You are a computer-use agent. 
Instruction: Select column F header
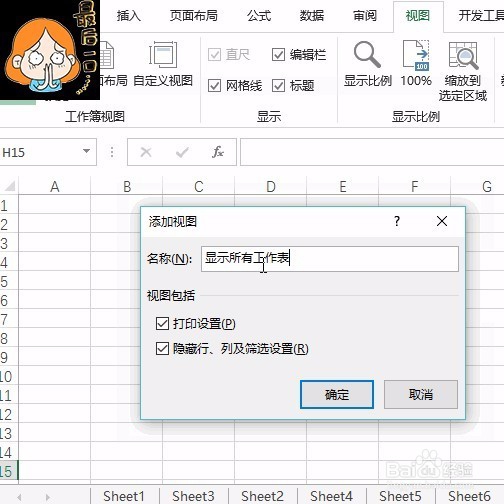pyautogui.click(x=415, y=186)
